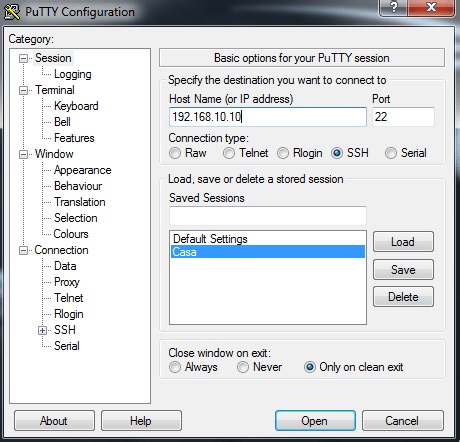Click the PuTTY icon in title bar
The image size is (460, 442).
click(x=12, y=12)
